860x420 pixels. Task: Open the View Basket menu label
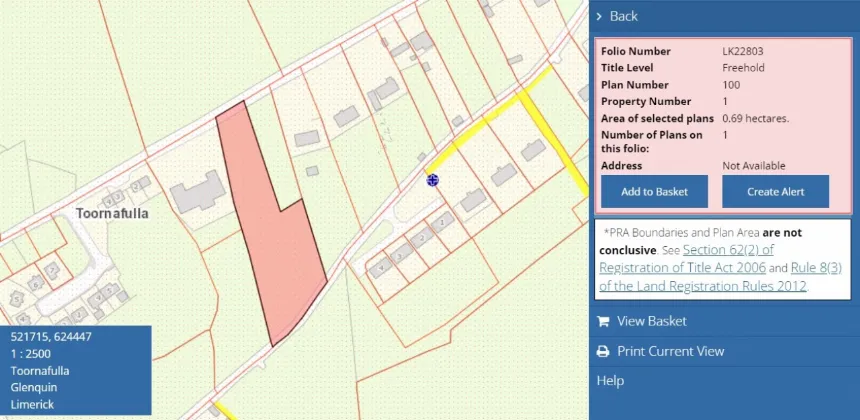651,321
